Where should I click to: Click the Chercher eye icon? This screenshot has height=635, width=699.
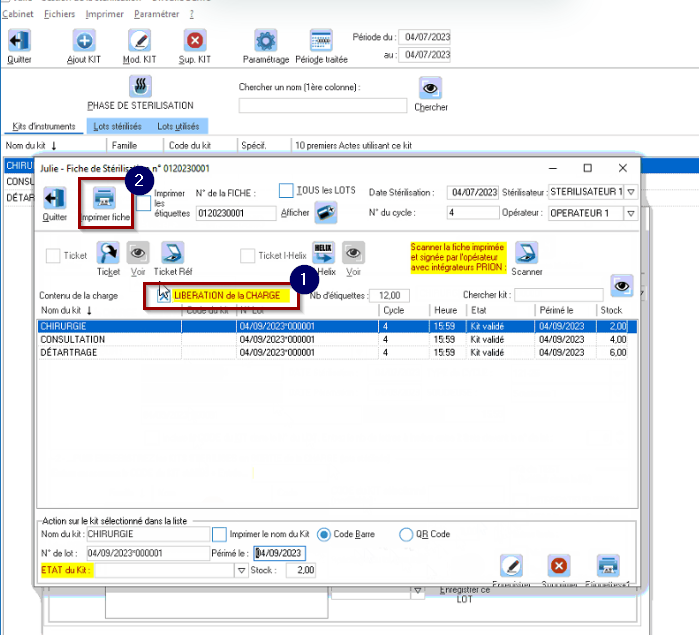(430, 88)
